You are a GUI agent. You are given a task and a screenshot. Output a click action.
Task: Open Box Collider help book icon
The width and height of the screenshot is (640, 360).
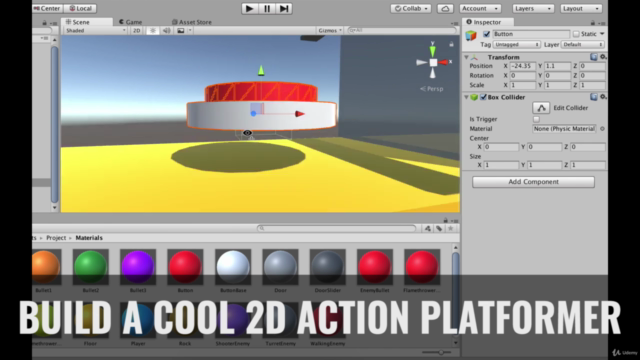point(594,97)
